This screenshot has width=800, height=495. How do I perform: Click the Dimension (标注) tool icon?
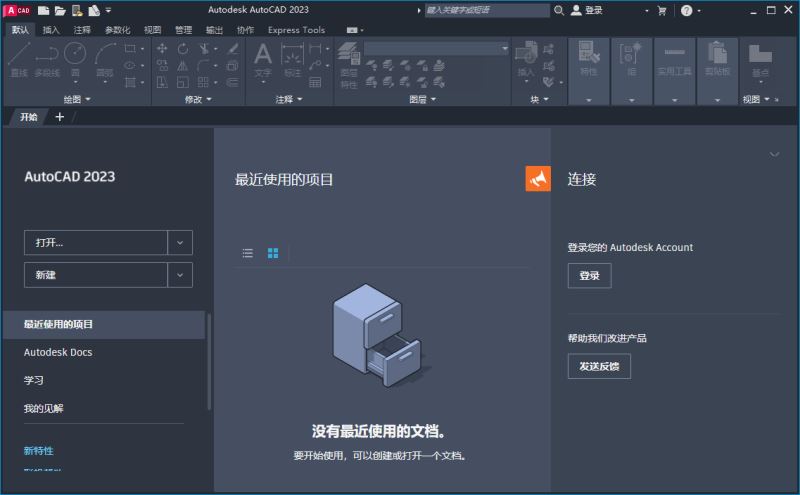(x=292, y=60)
